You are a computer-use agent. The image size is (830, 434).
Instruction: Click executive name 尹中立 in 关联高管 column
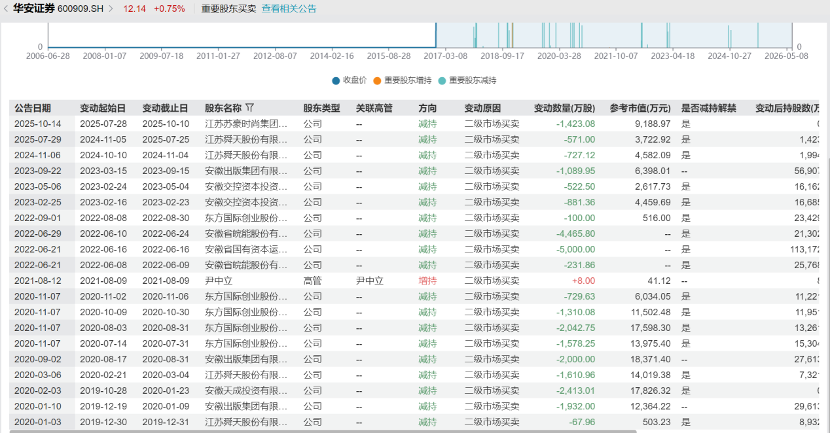click(x=369, y=281)
